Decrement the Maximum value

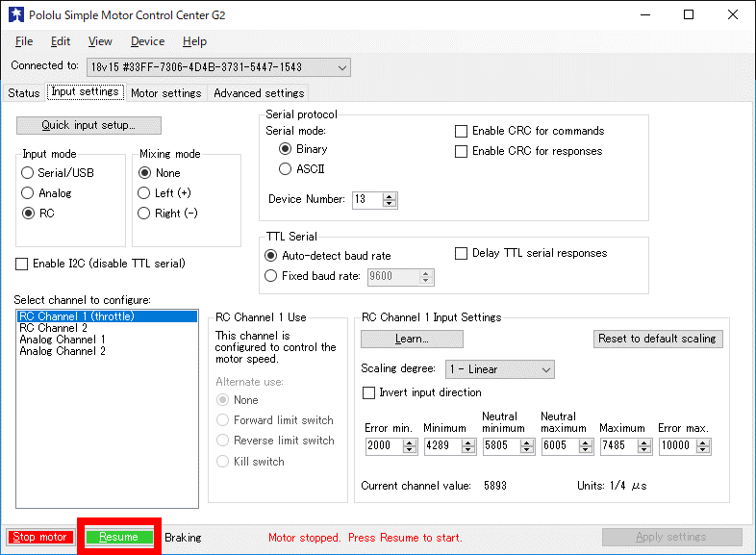pyautogui.click(x=645, y=450)
